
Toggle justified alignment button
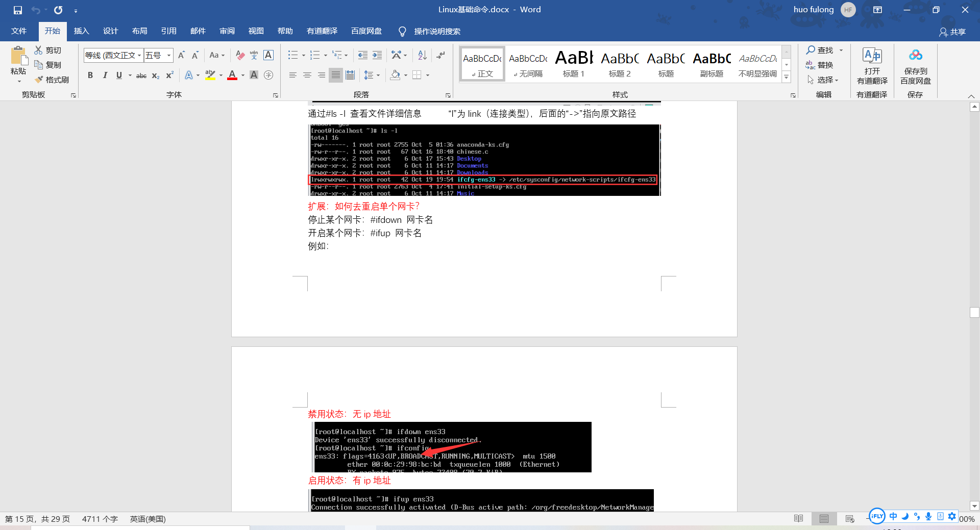[x=336, y=75]
